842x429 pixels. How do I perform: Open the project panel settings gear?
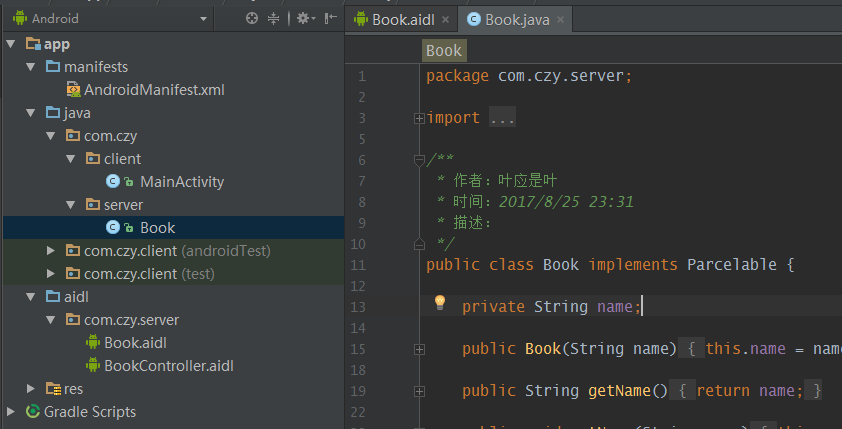pos(303,18)
